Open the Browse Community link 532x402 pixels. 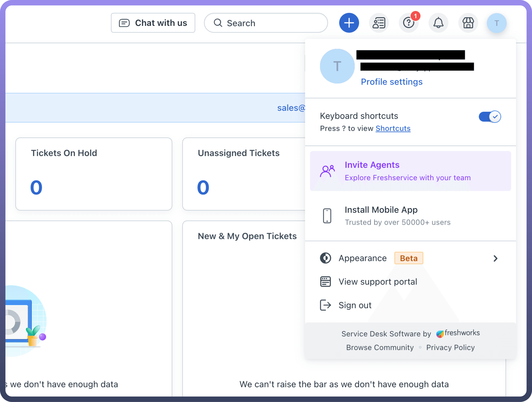click(380, 347)
